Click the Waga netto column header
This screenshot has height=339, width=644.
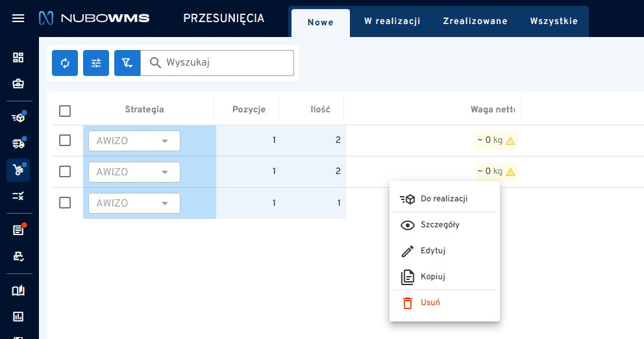click(x=492, y=110)
